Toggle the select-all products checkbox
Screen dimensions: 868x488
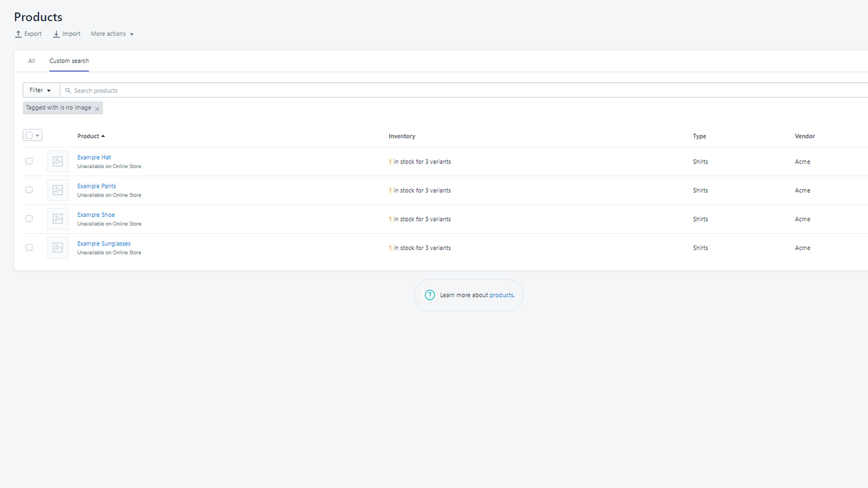click(28, 136)
